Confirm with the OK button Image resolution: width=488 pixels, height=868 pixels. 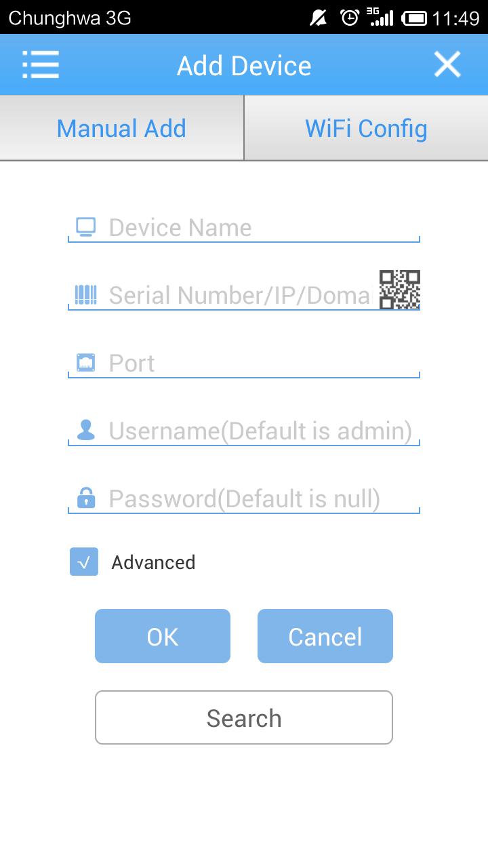[163, 636]
